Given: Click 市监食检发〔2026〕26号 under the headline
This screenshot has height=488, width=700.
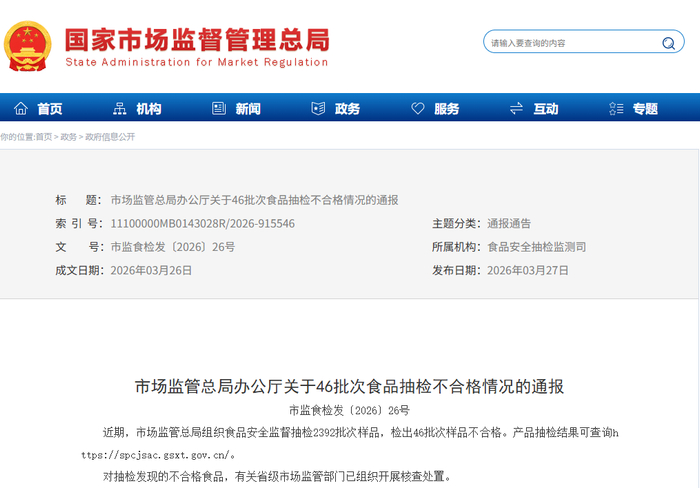Looking at the screenshot, I should (x=350, y=410).
